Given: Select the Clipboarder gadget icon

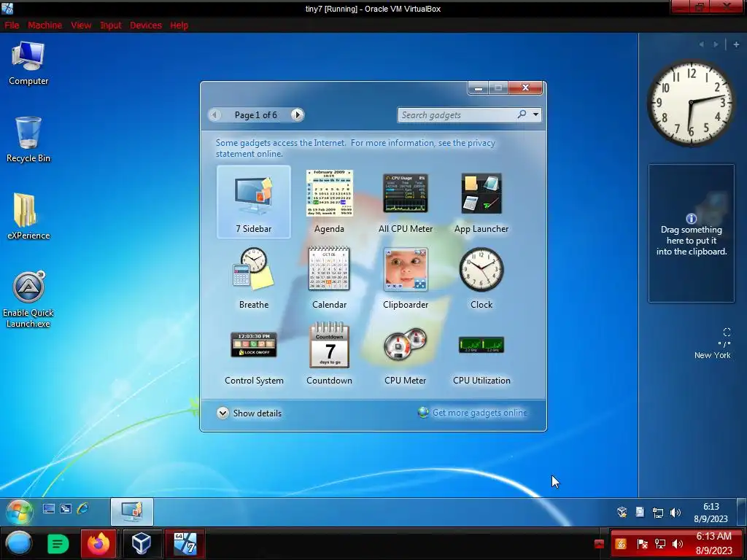Looking at the screenshot, I should (406, 269).
